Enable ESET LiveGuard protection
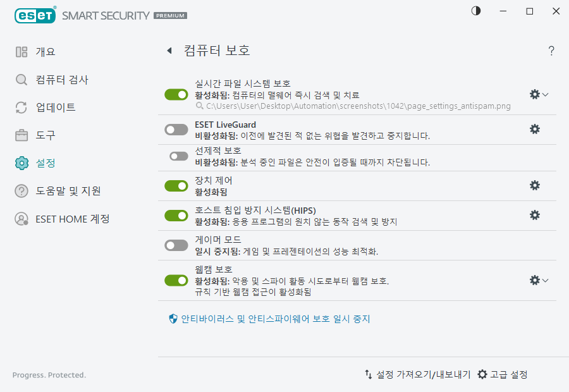 point(176,128)
